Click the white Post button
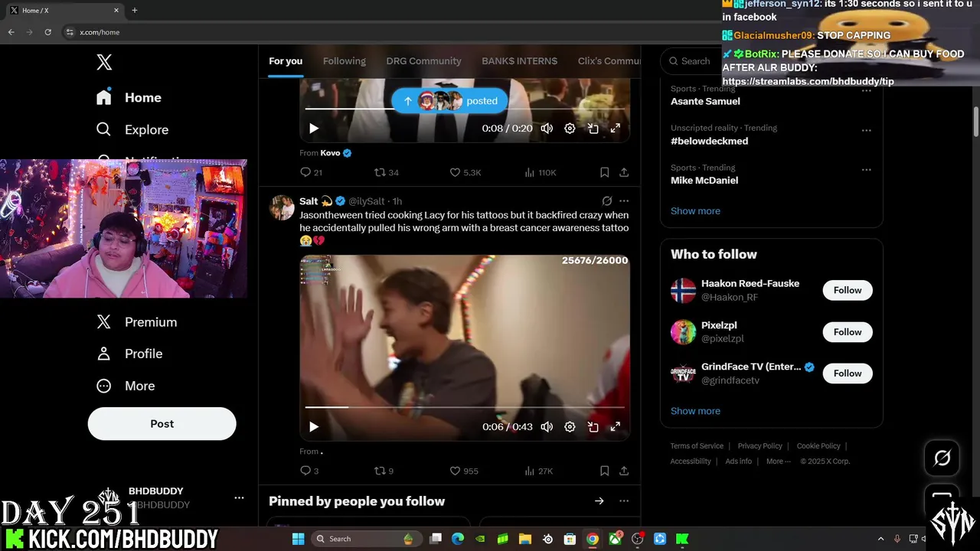980x551 pixels. [162, 423]
